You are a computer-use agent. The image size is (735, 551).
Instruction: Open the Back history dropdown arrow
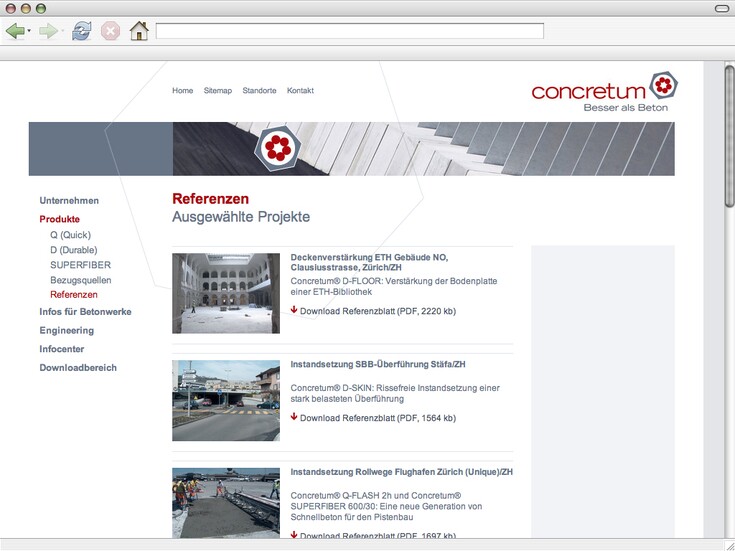[x=29, y=31]
